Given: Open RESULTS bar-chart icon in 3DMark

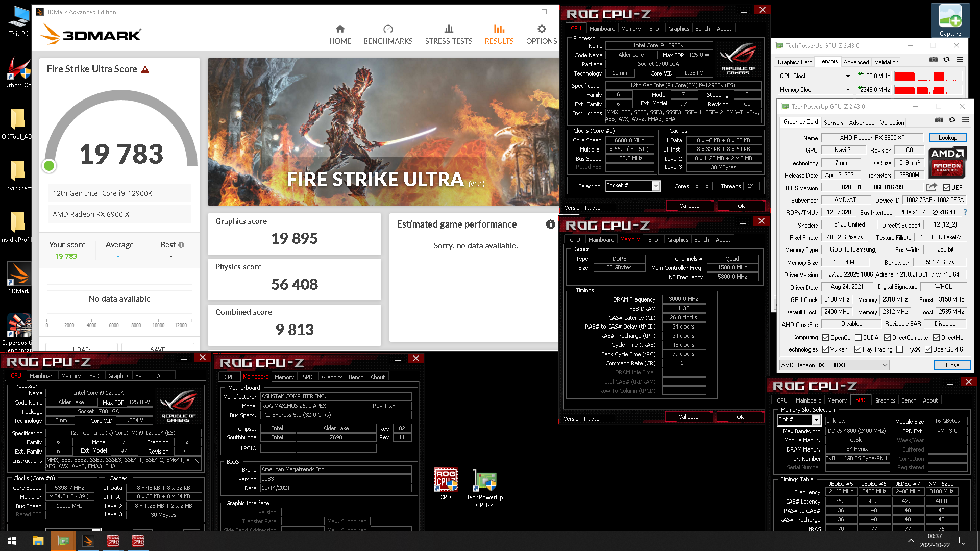Looking at the screenshot, I should pos(499,29).
